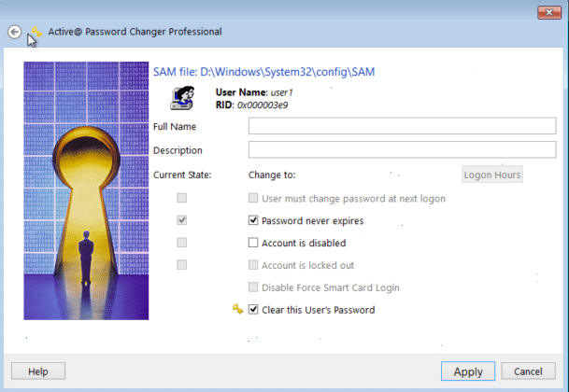Click the Current State label

click(182, 175)
